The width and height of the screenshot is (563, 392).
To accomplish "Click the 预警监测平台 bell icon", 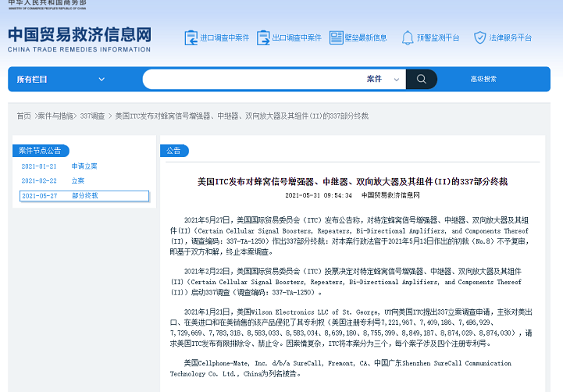I will click(x=408, y=37).
